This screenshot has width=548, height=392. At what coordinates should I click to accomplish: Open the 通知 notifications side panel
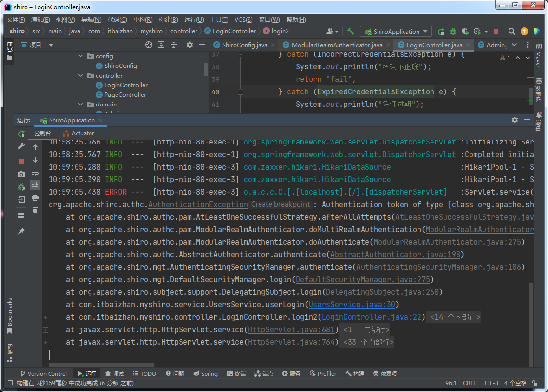pyautogui.click(x=538, y=121)
